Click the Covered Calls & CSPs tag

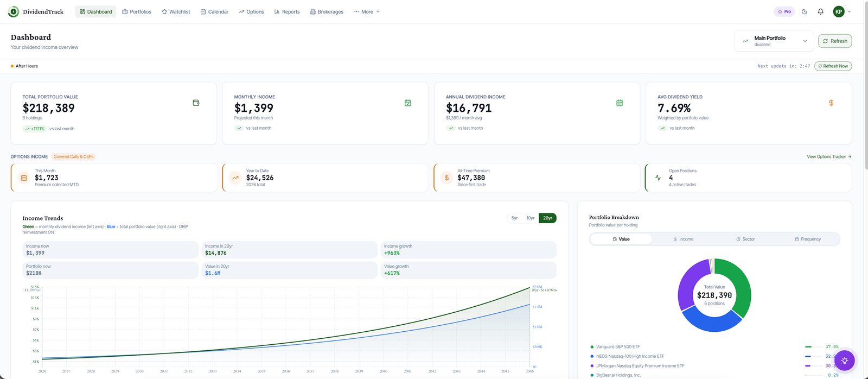(74, 157)
